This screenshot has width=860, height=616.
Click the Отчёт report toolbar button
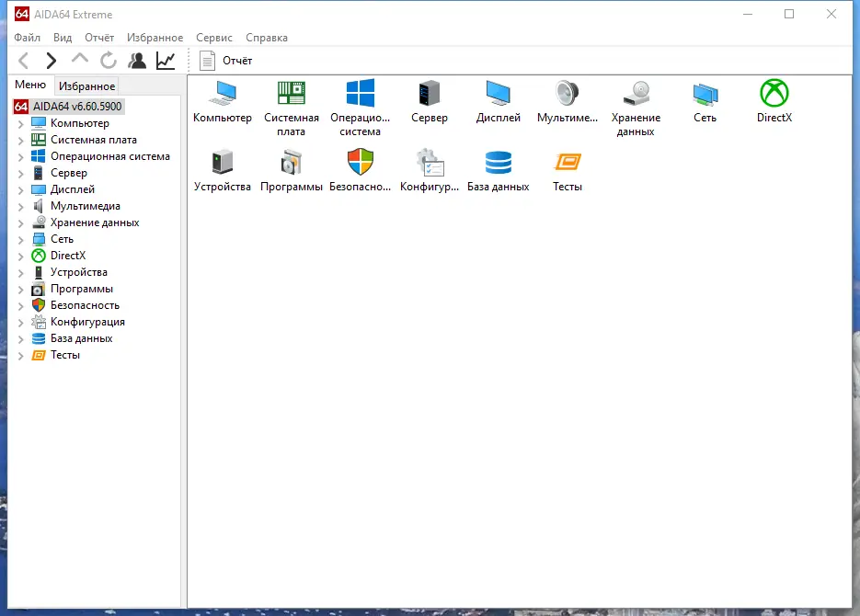(x=225, y=61)
